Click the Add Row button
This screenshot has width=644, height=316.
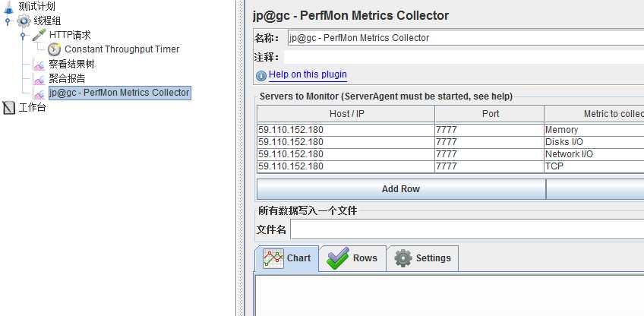401,189
